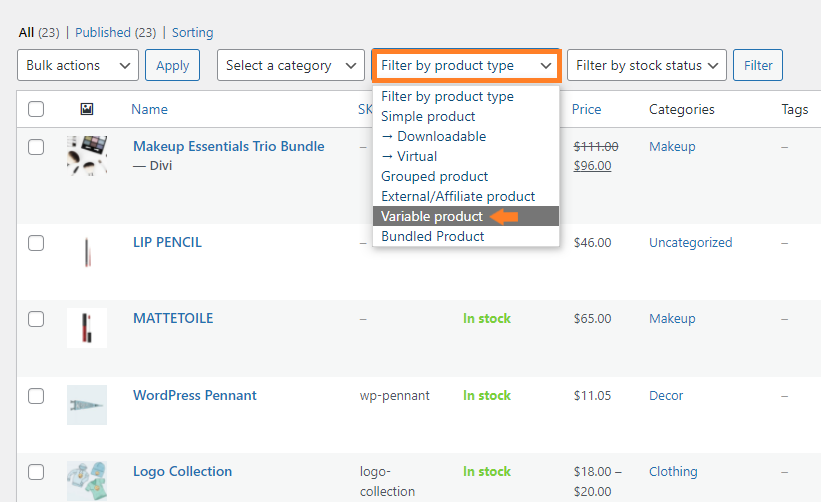Screen dimensions: 821x502
Task: Click the Decor category link
Action: click(x=666, y=395)
